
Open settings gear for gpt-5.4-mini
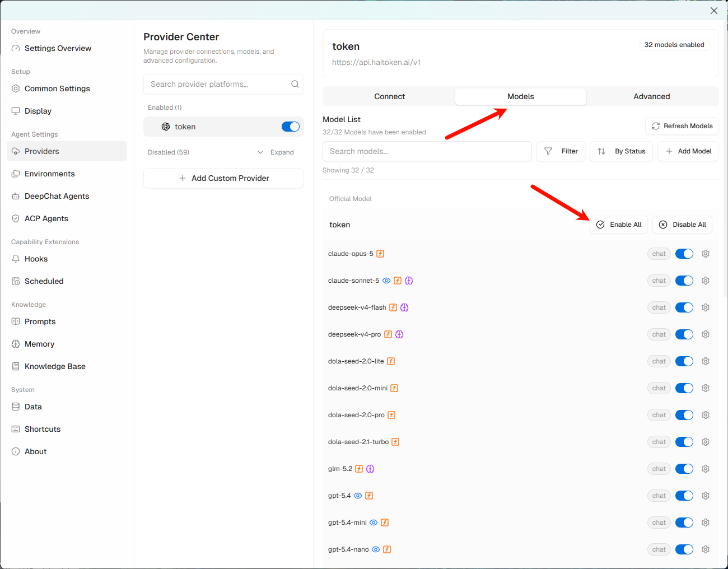point(706,523)
